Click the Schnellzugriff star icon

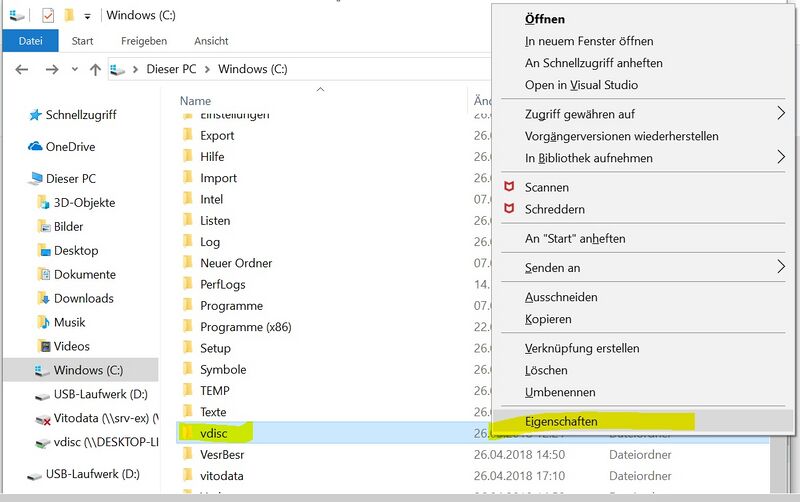pyautogui.click(x=35, y=115)
